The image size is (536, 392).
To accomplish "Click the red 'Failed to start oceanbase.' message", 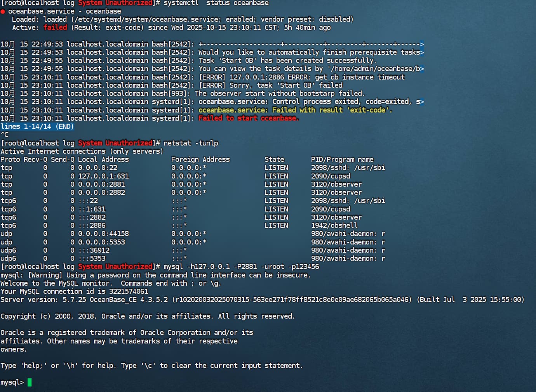I will (x=249, y=118).
